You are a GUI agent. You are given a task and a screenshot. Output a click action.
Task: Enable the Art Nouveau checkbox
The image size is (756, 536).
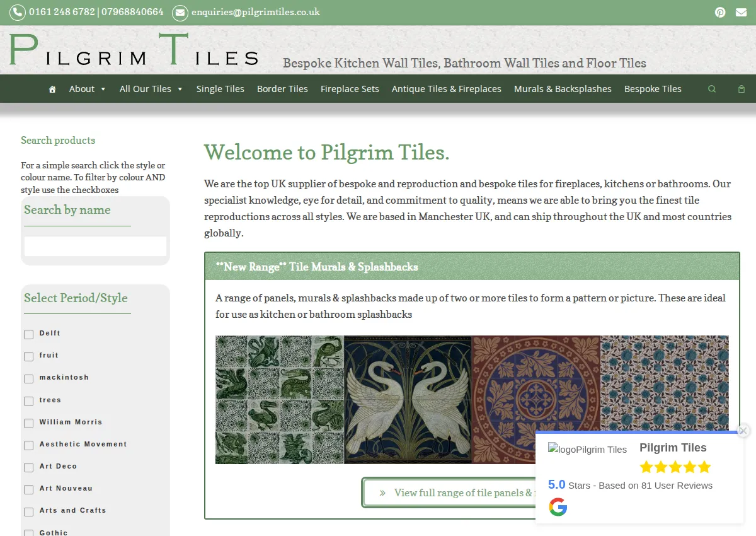[x=28, y=489]
